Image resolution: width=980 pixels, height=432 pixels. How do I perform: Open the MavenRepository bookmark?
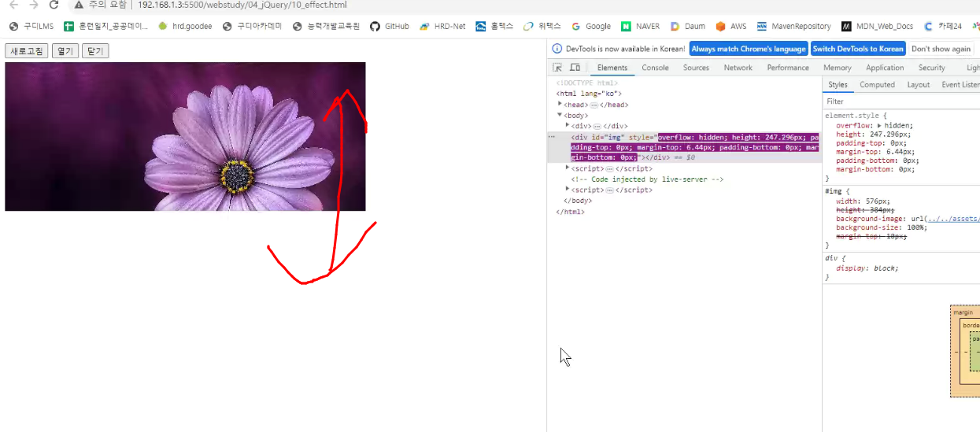[x=793, y=26]
